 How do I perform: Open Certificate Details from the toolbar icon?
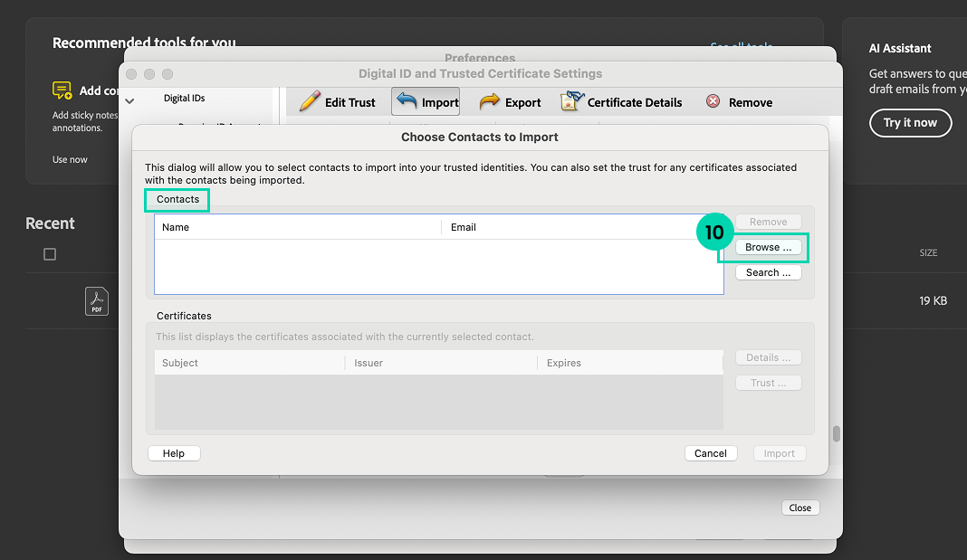(571, 102)
